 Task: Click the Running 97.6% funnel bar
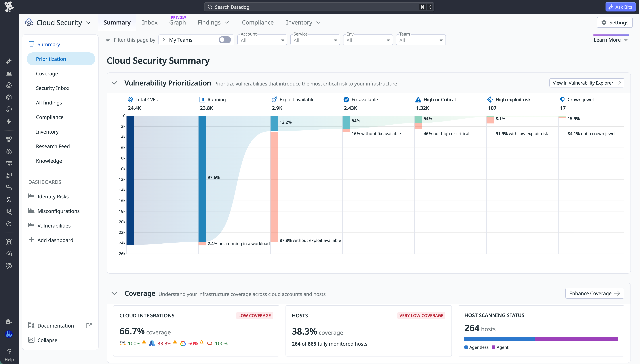(x=202, y=179)
